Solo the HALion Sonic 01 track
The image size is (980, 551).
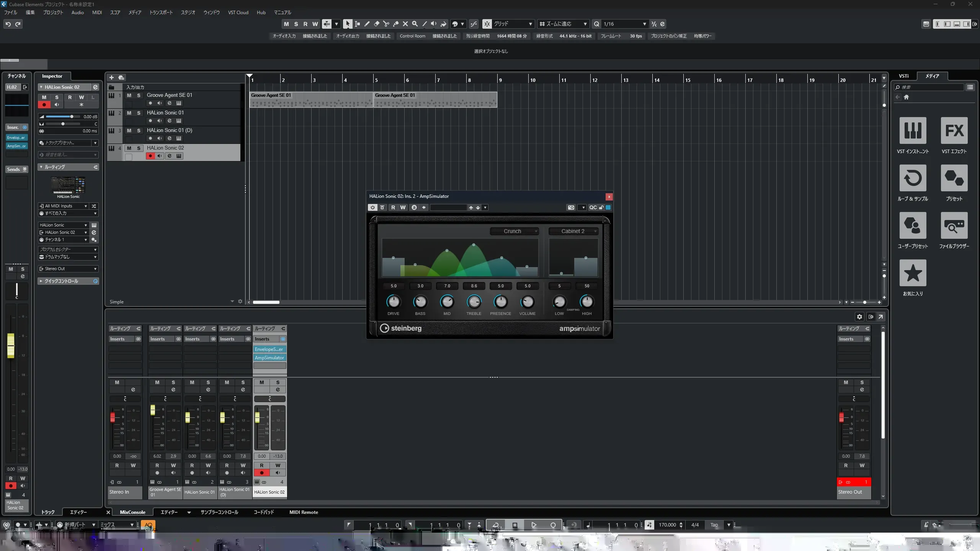[x=139, y=113]
